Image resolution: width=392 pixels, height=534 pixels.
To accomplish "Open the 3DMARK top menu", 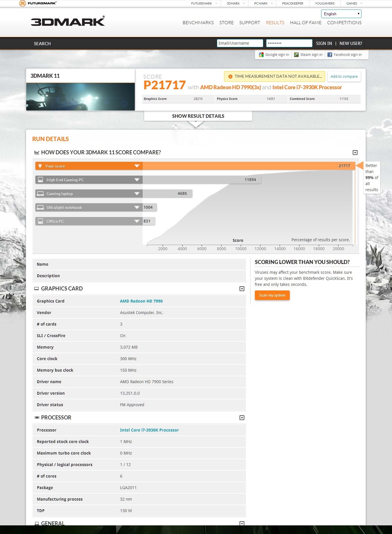I will tap(236, 3).
